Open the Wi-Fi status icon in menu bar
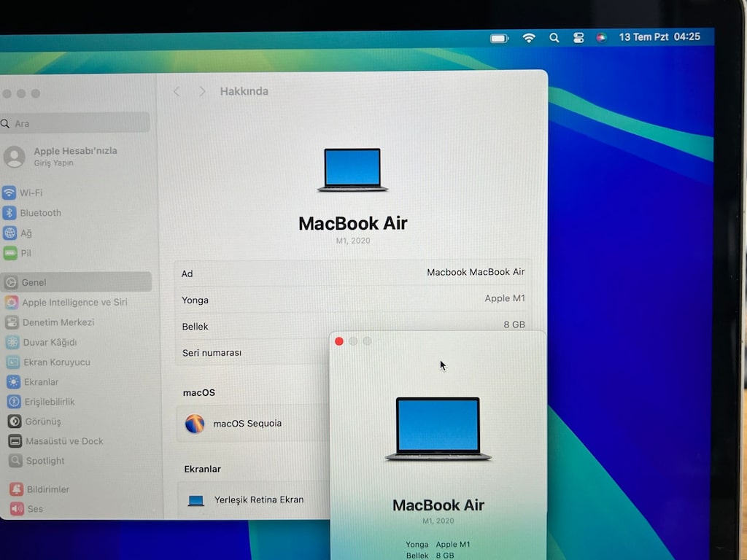 pos(529,38)
